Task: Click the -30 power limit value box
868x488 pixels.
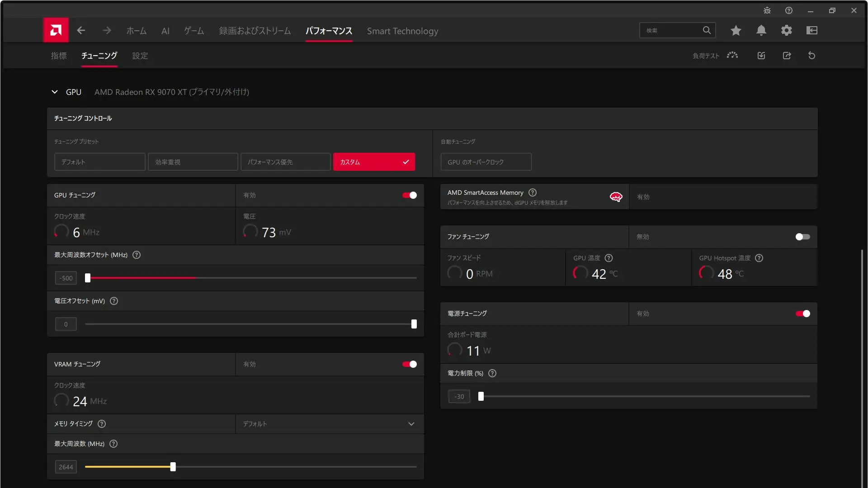Action: 459,396
